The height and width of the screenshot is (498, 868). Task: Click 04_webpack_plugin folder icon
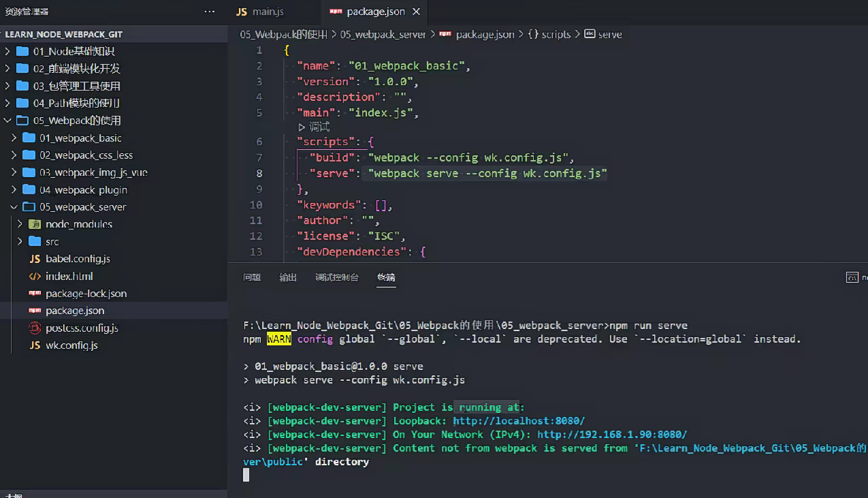coord(29,189)
